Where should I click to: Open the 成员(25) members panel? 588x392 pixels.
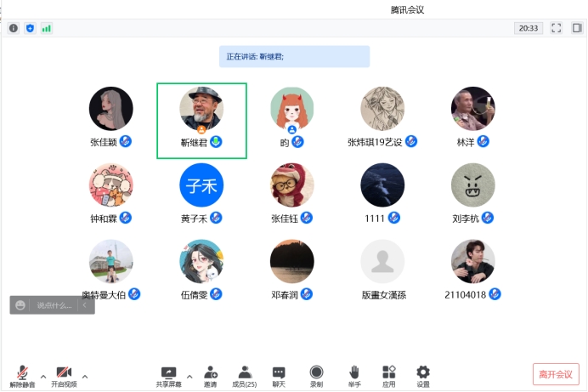pos(245,375)
